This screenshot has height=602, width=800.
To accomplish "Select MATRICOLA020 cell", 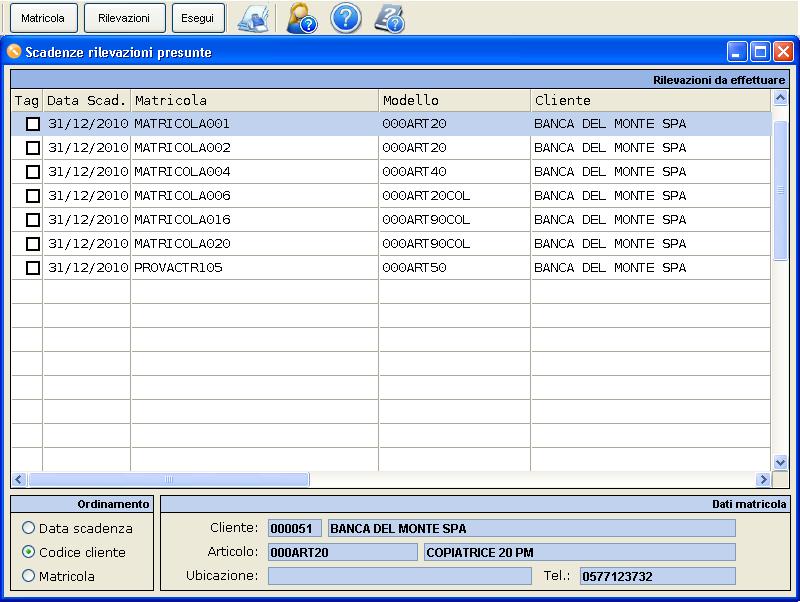I will tap(255, 244).
